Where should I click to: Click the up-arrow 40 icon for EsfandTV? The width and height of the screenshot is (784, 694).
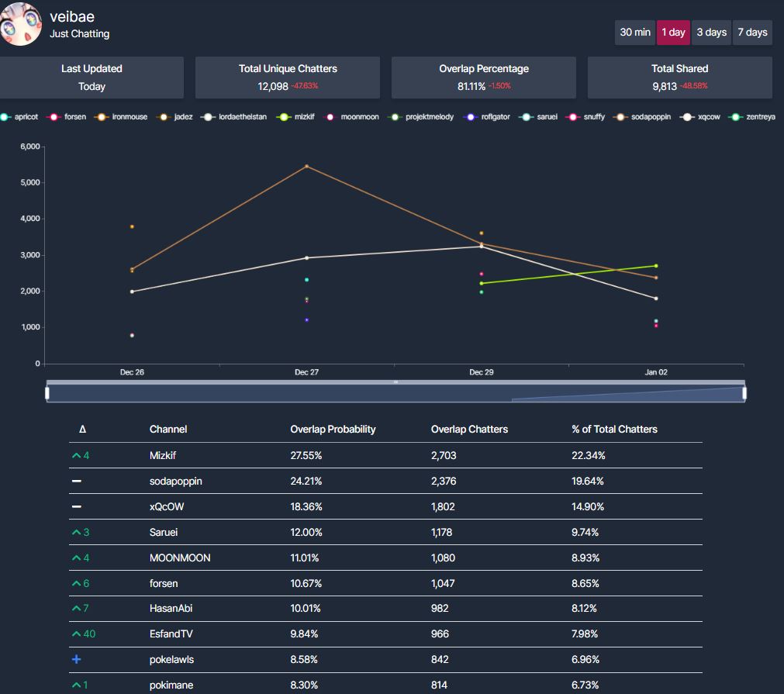[77, 634]
